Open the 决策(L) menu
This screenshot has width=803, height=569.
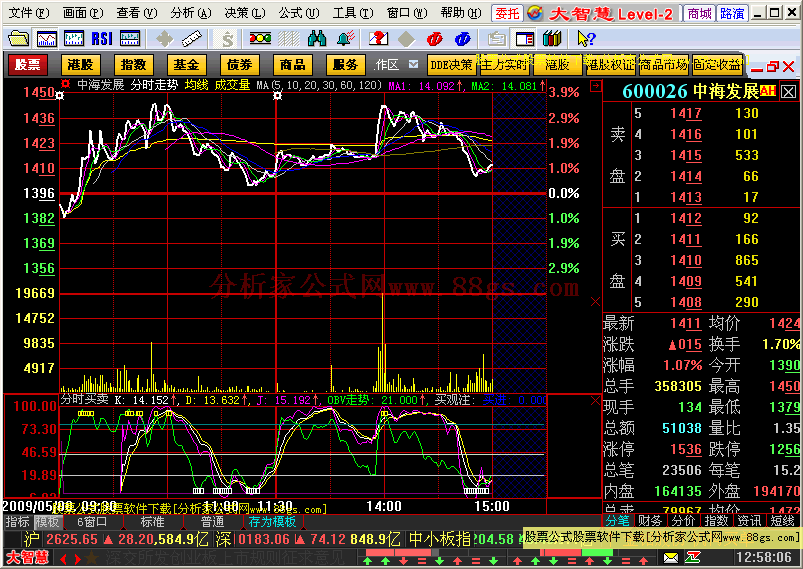245,13
